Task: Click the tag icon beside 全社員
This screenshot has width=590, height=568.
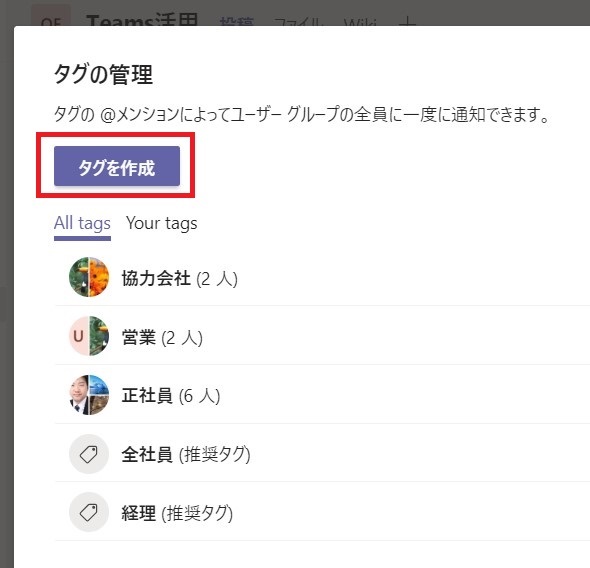Action: (x=89, y=454)
